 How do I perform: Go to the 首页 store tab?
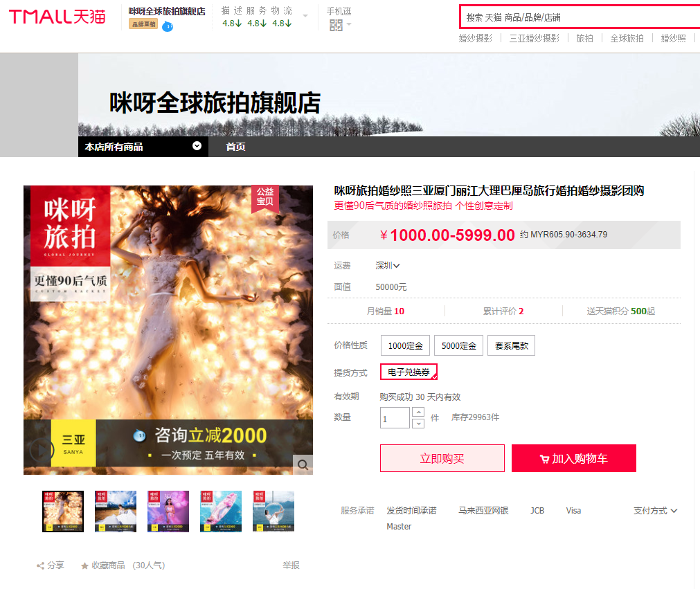click(235, 147)
